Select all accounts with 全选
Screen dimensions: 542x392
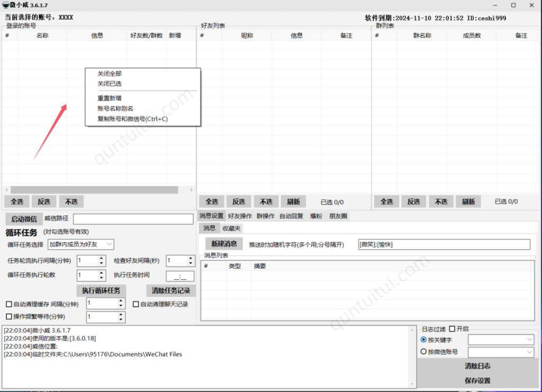point(16,201)
